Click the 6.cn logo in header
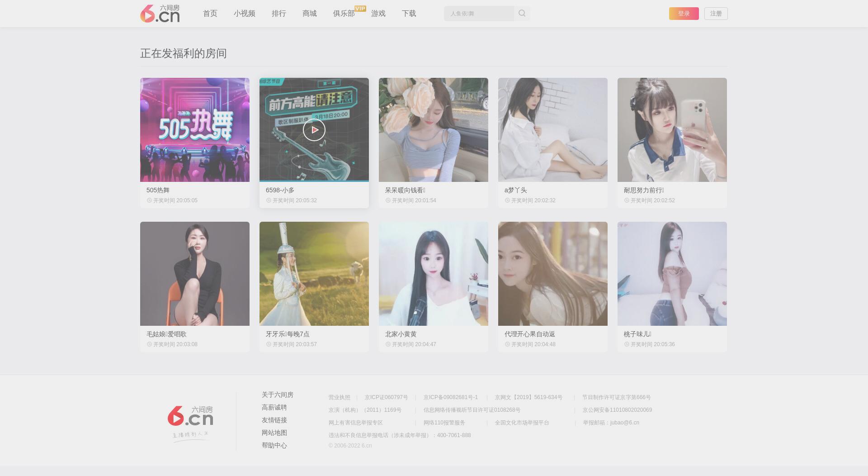 [160, 14]
